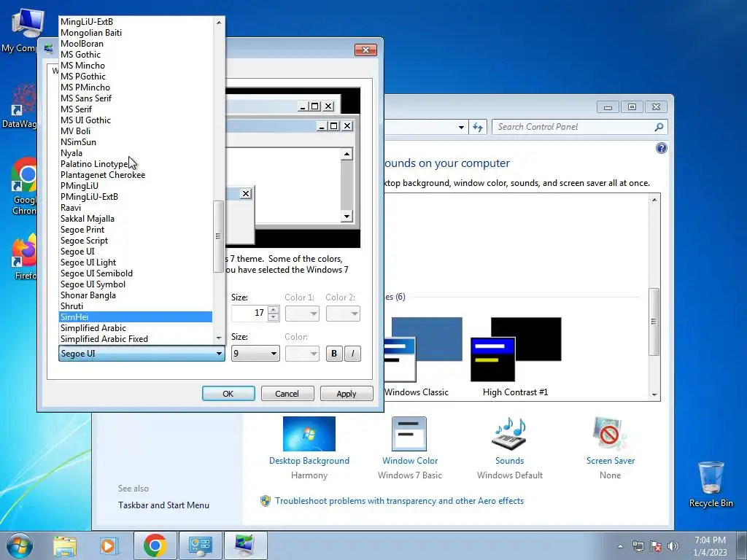Select MS UI Gothic in the font list

tap(135, 120)
